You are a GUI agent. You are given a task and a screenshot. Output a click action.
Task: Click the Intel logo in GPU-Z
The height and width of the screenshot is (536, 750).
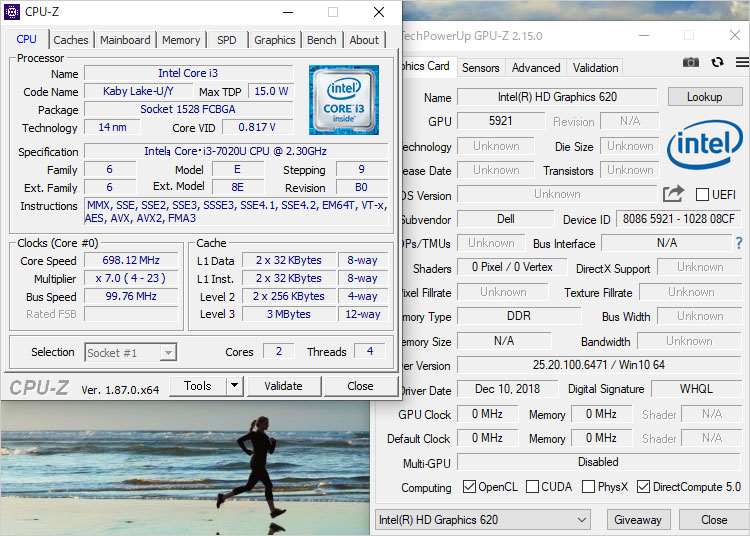tap(705, 144)
